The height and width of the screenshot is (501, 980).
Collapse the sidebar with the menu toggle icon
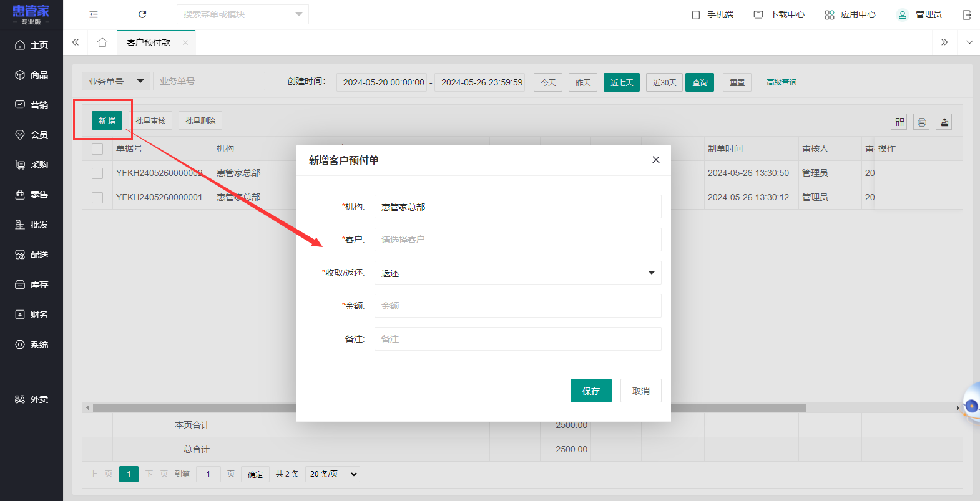[x=94, y=14]
